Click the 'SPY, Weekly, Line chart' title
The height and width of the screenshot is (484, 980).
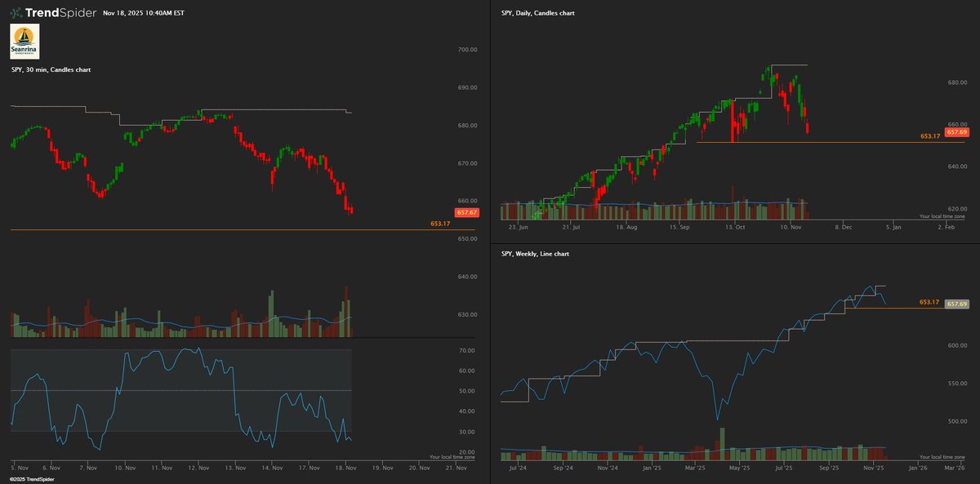coord(535,254)
